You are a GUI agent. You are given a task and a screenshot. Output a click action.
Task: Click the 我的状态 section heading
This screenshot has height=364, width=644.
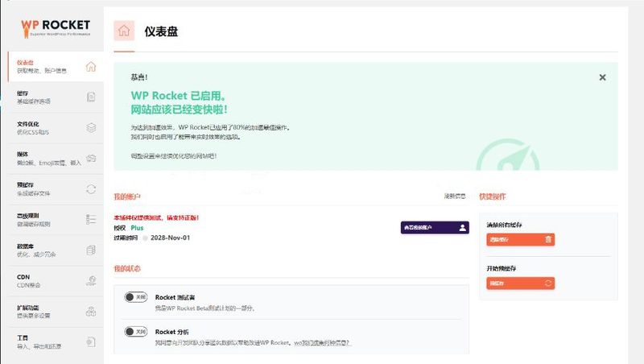(x=127, y=269)
